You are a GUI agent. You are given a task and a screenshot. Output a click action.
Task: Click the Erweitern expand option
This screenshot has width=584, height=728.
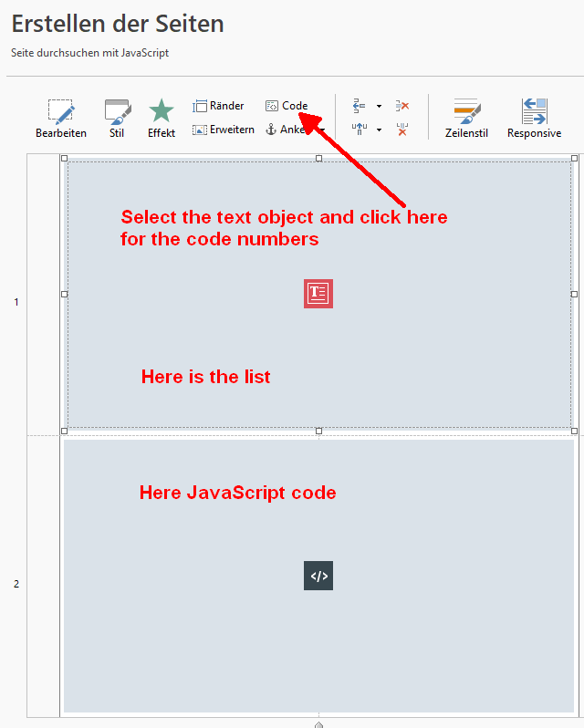pos(224,130)
